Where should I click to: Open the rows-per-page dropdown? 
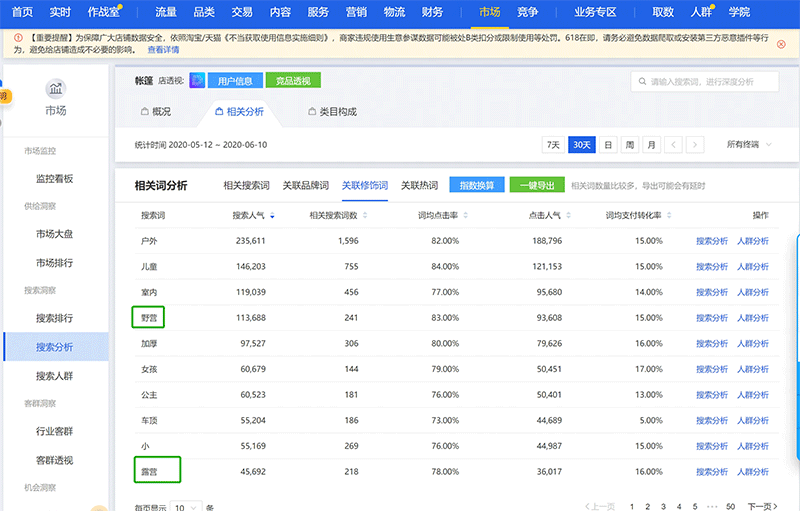(x=185, y=507)
